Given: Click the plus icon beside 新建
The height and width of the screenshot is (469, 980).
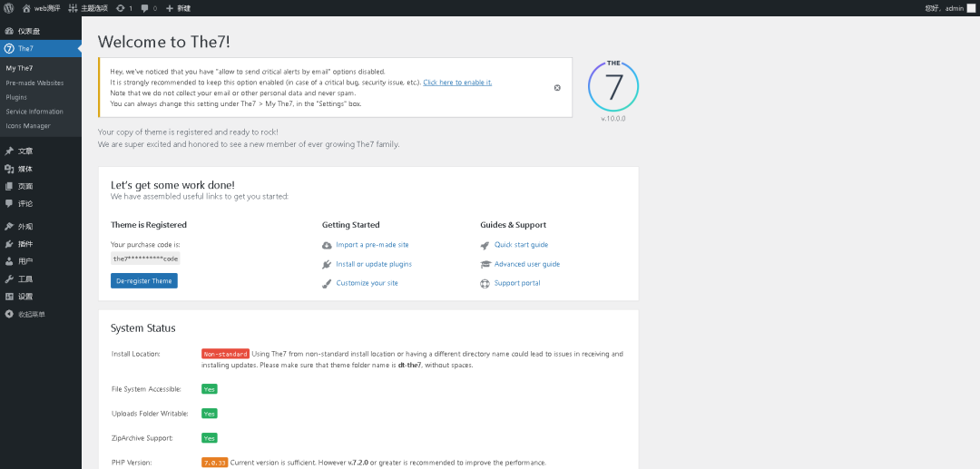Looking at the screenshot, I should coord(170,8).
